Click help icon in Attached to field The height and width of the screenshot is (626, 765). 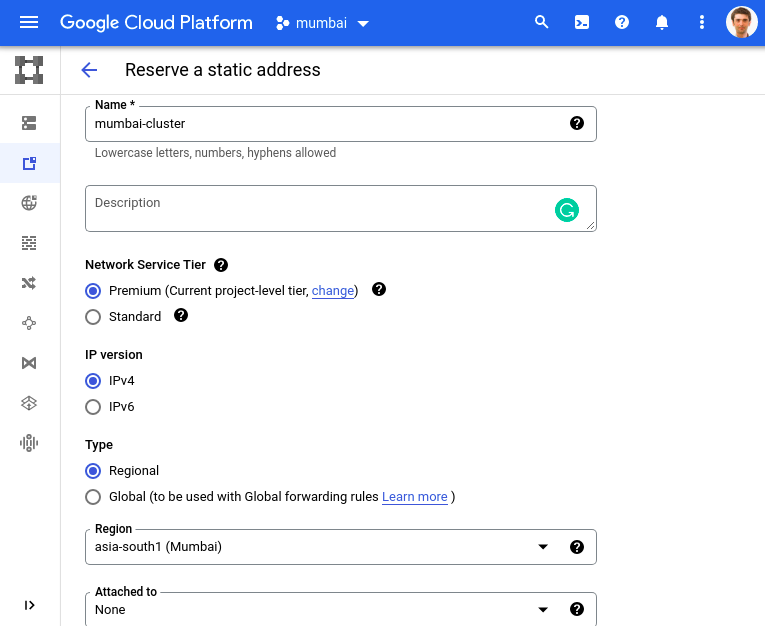coord(577,609)
